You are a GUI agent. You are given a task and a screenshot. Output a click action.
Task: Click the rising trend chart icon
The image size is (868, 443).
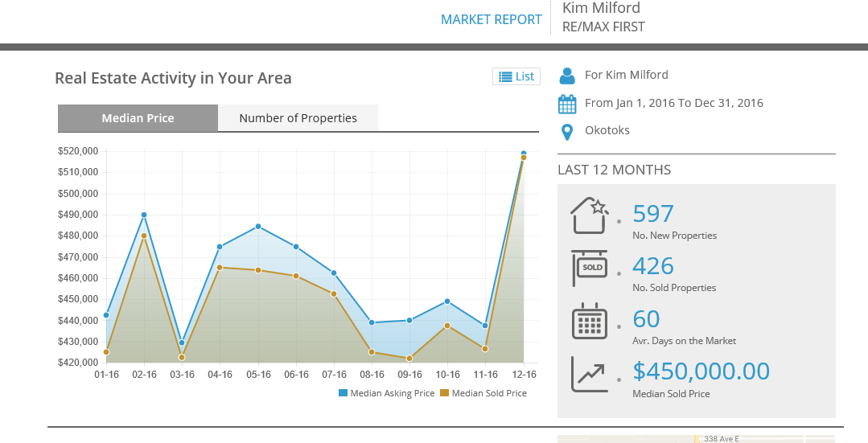coord(589,374)
